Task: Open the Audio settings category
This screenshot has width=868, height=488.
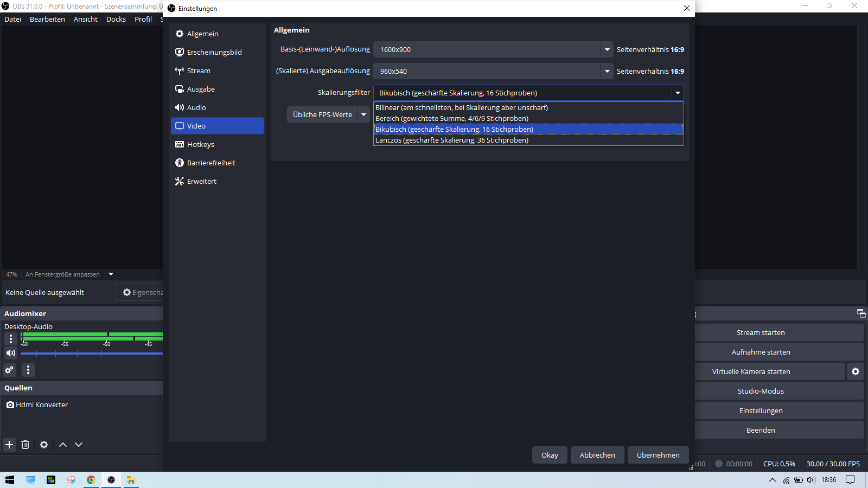Action: click(x=217, y=107)
